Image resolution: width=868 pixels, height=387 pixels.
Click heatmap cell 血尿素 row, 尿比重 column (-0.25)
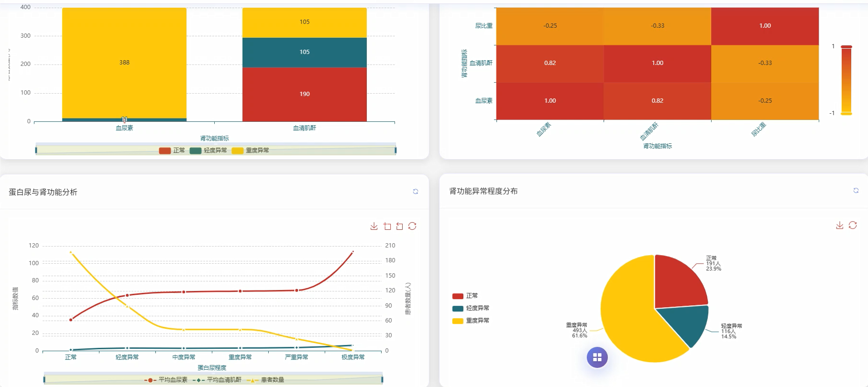point(765,101)
